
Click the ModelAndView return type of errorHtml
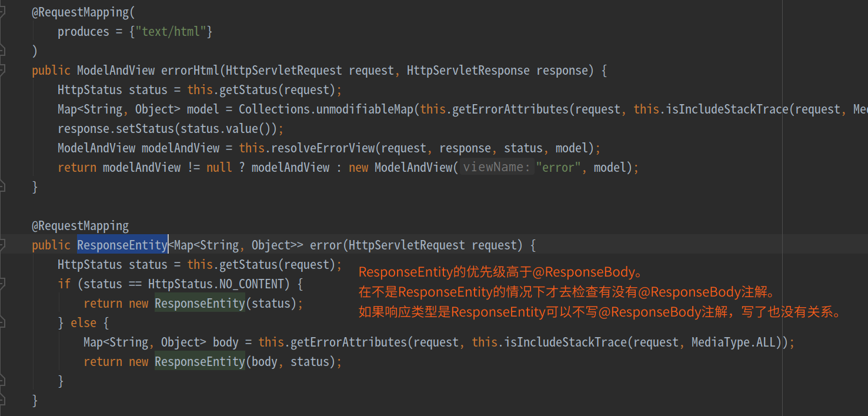pyautogui.click(x=116, y=70)
